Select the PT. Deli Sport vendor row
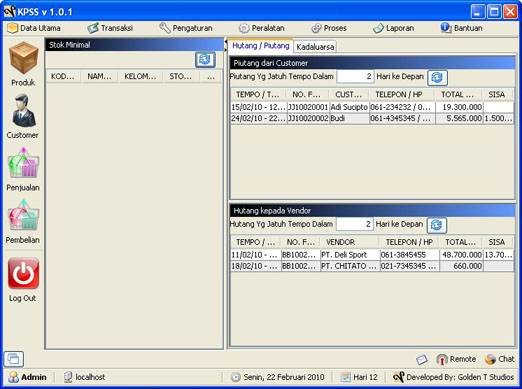Image resolution: width=522 pixels, height=389 pixels. [372, 255]
